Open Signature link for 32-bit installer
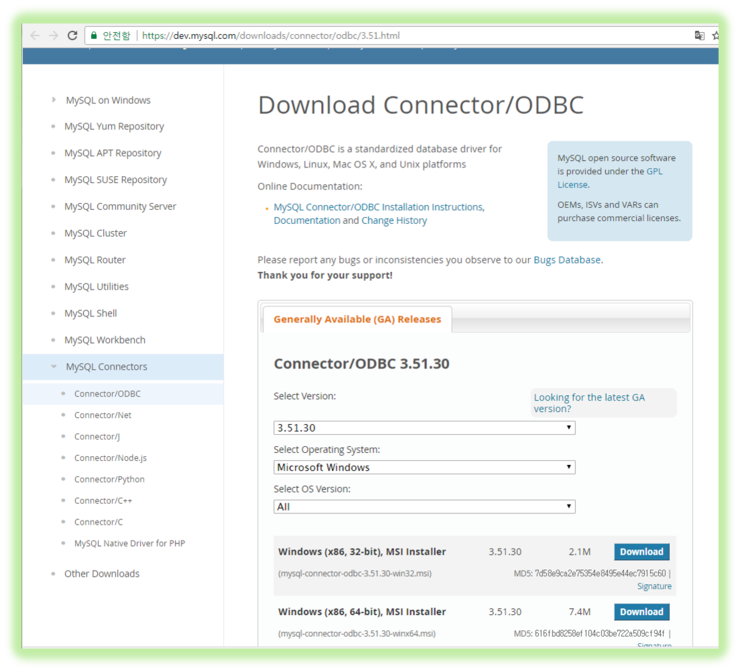 pos(654,586)
